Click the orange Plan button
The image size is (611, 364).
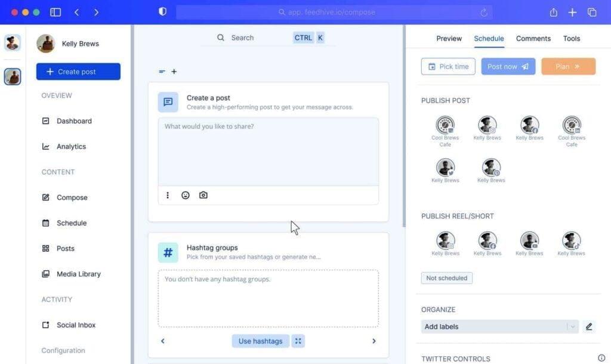pos(568,67)
